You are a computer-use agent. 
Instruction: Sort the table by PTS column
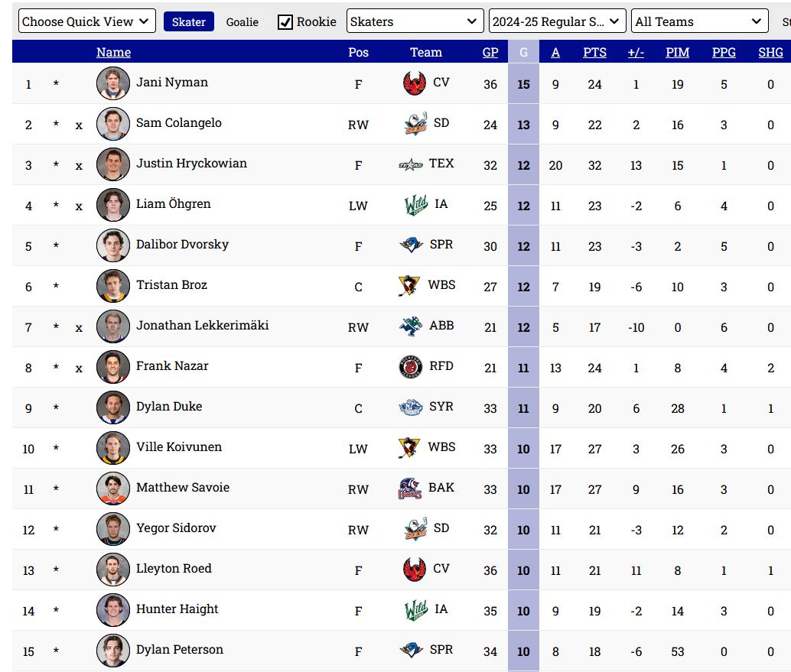click(594, 52)
